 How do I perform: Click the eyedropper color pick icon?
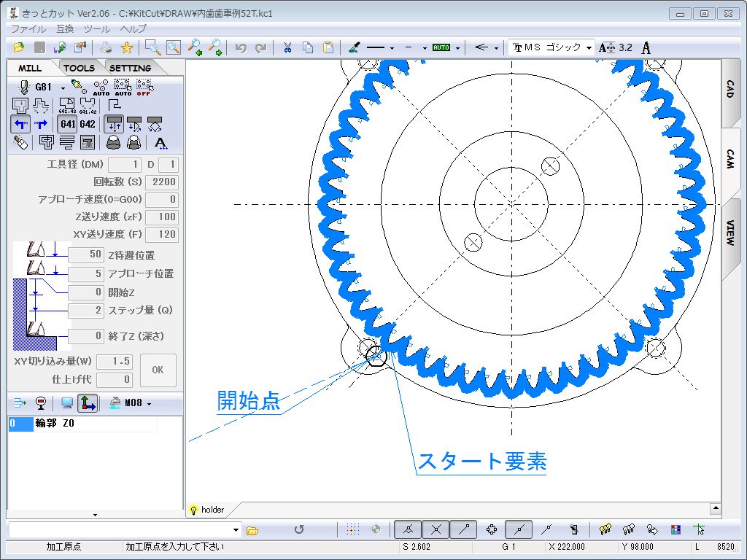354,47
